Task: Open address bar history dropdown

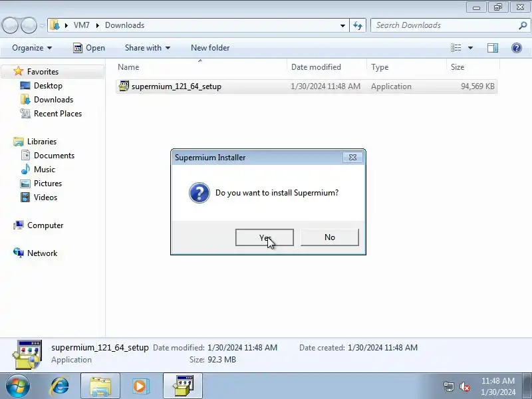Action: pos(342,26)
